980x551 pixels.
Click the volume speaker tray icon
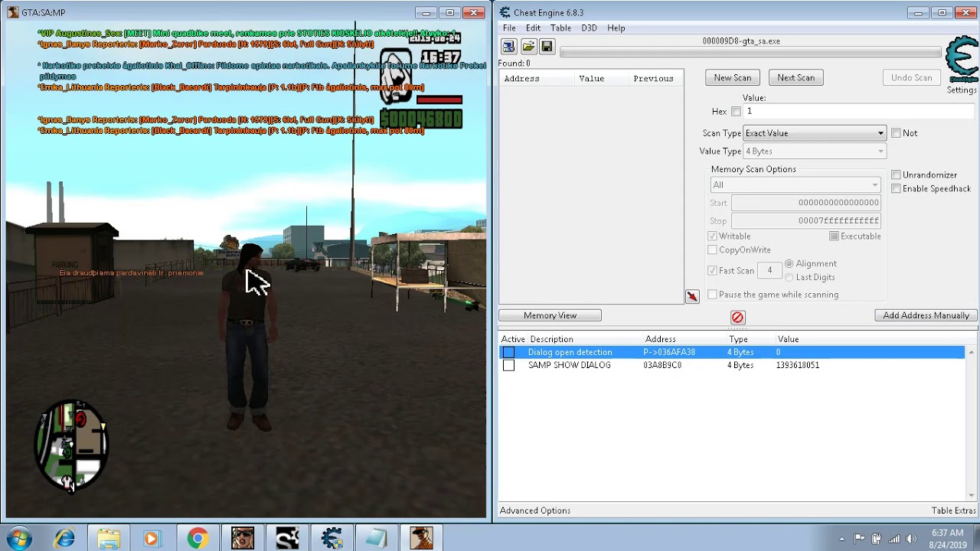coord(911,539)
